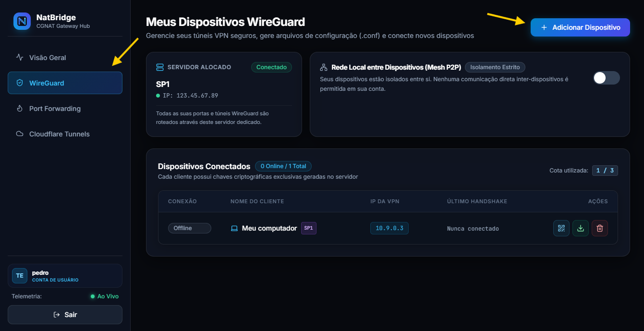Click the Telemetria label
644x331 pixels.
pos(27,296)
